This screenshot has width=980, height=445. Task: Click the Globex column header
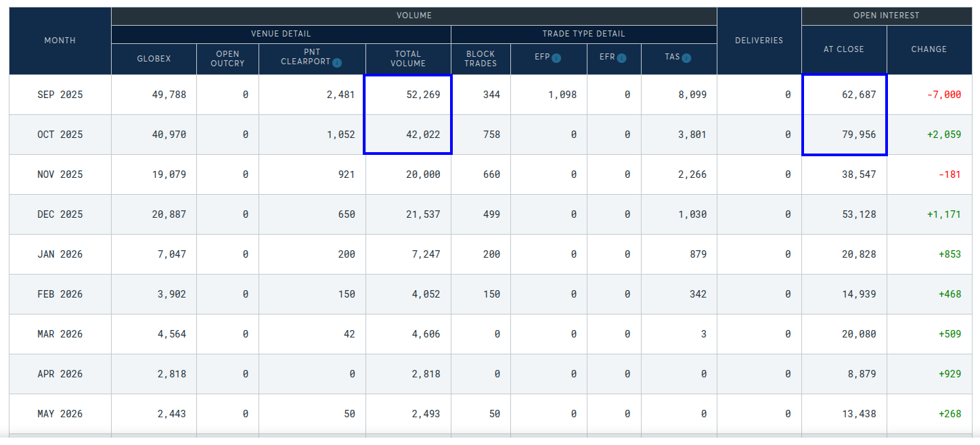click(x=154, y=59)
